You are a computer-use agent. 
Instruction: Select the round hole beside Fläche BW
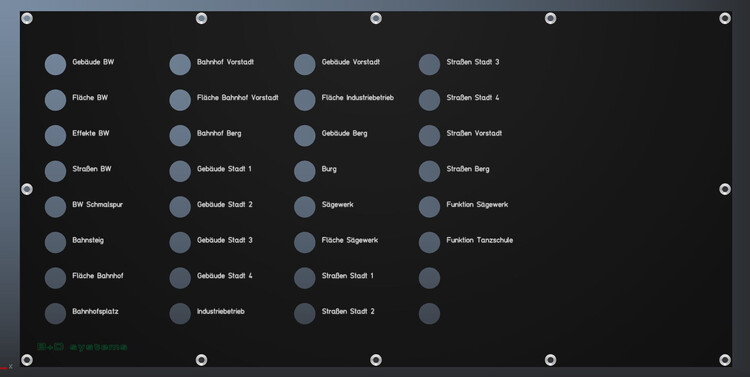tap(55, 100)
